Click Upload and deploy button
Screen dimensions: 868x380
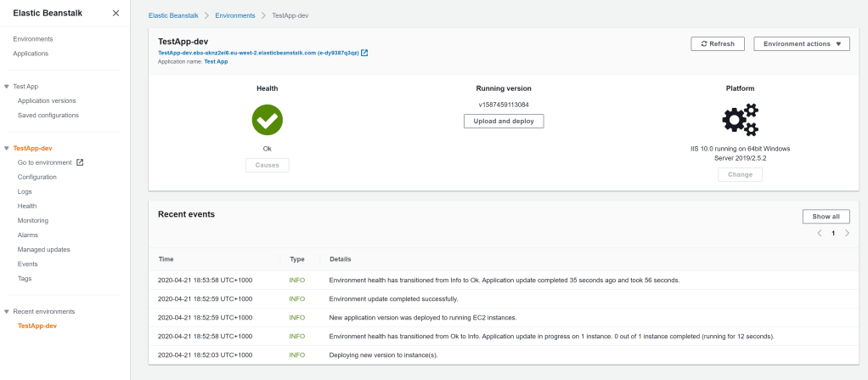pyautogui.click(x=504, y=122)
